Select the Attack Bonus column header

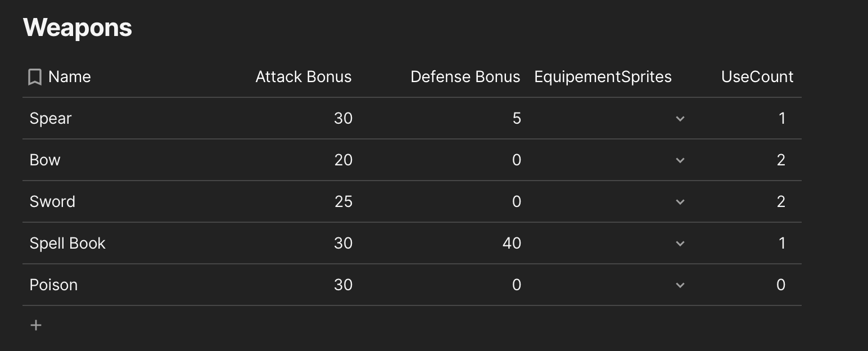point(304,77)
